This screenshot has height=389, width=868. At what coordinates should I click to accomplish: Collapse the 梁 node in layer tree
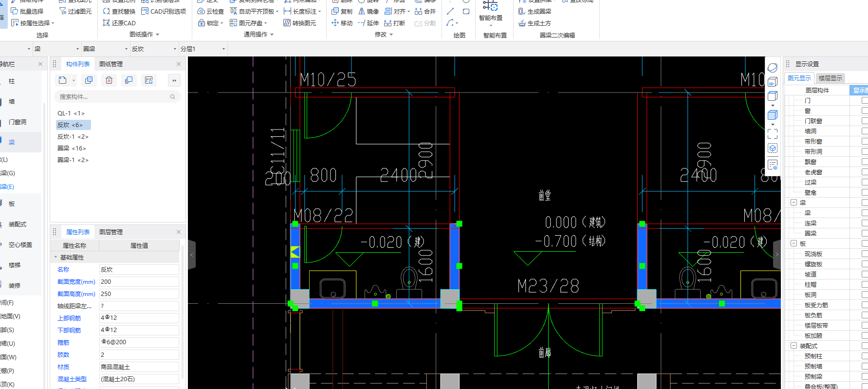point(794,203)
